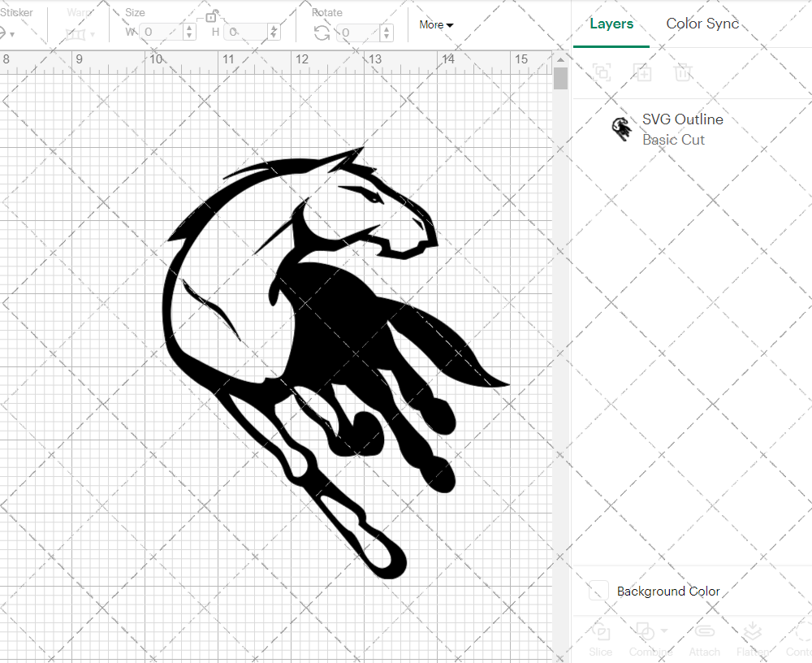Image resolution: width=812 pixels, height=663 pixels.
Task: Click the Duplicate layer icon
Action: coord(642,72)
